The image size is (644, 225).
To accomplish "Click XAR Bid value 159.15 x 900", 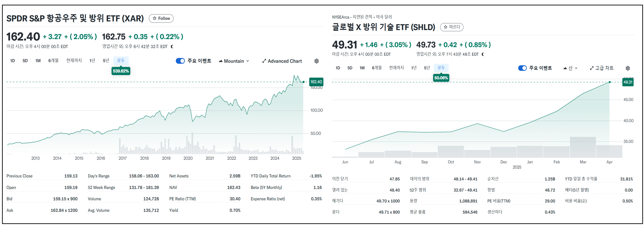I will tap(65, 199).
